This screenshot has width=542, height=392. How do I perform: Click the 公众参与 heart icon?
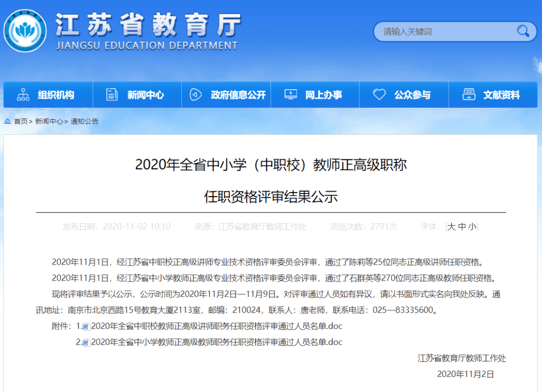(379, 95)
